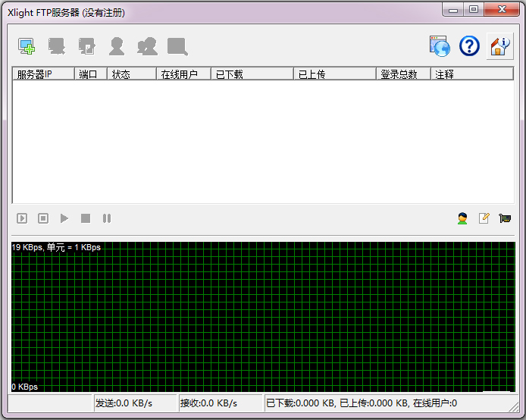Click the greyed-out modify server settings icon
Viewport: 526px width, 420px height.
(86, 46)
